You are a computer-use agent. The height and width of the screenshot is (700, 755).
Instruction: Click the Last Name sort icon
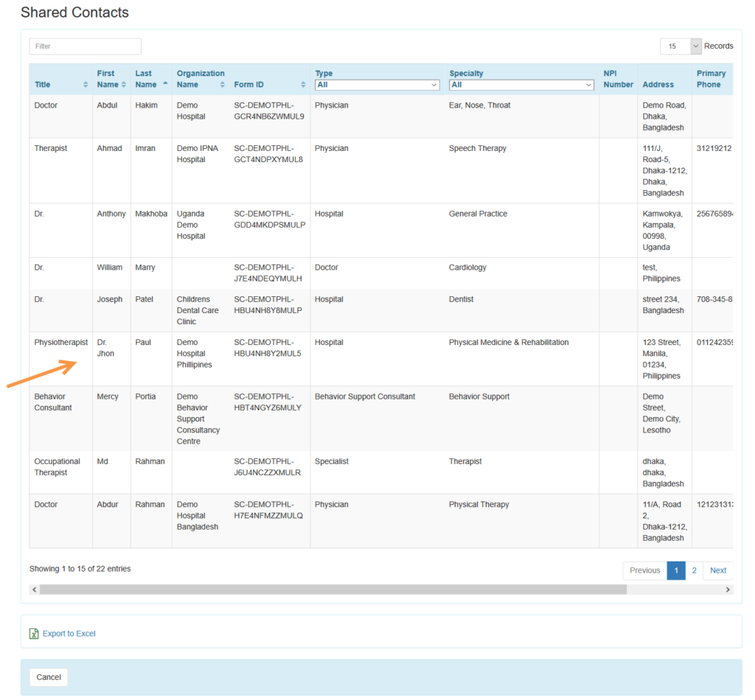click(164, 84)
